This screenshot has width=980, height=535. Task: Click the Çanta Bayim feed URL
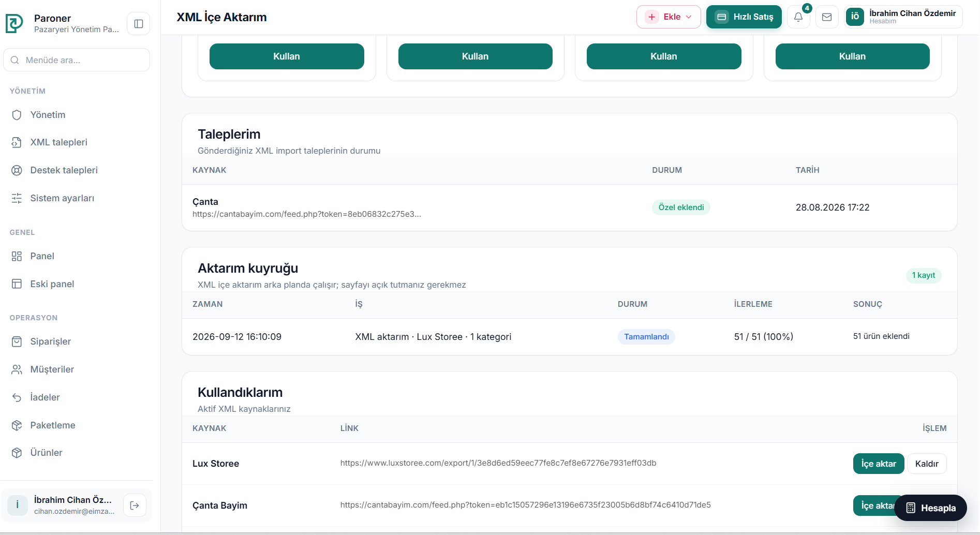pyautogui.click(x=526, y=505)
